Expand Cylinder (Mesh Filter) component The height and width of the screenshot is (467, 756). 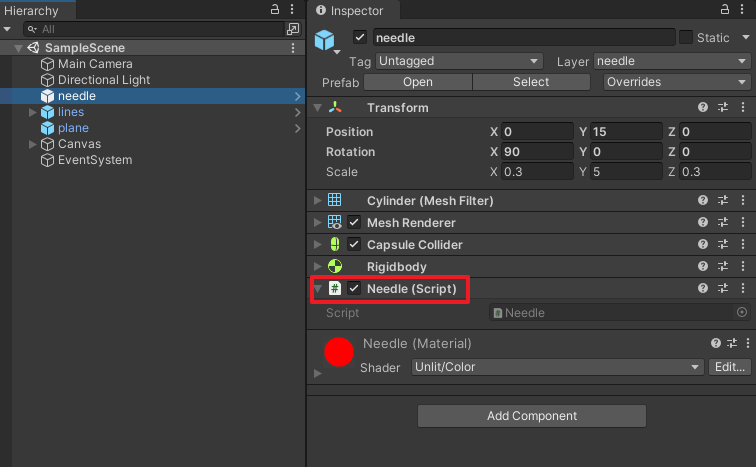click(x=318, y=200)
